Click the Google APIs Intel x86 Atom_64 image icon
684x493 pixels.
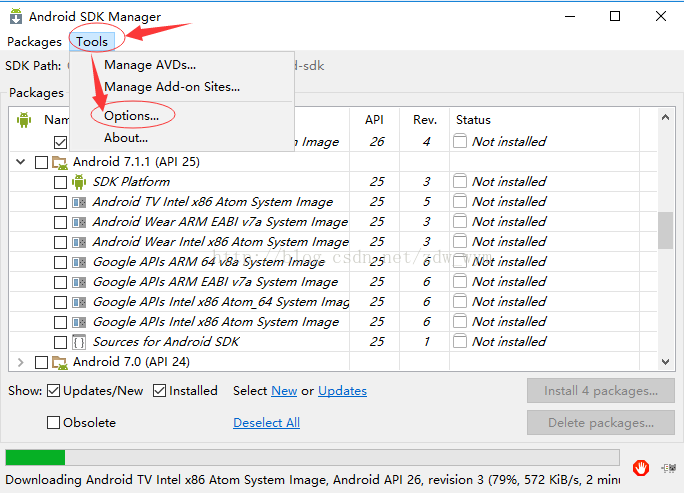coord(79,302)
